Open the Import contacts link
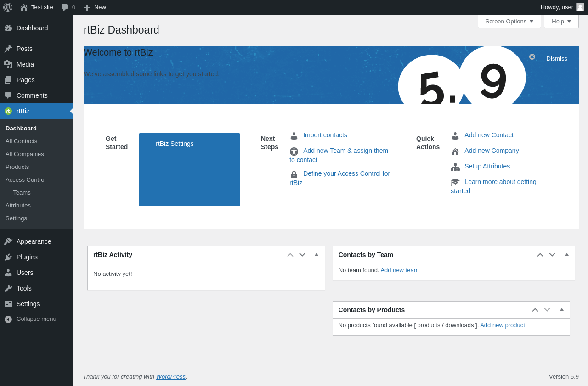The width and height of the screenshot is (588, 386). click(325, 135)
